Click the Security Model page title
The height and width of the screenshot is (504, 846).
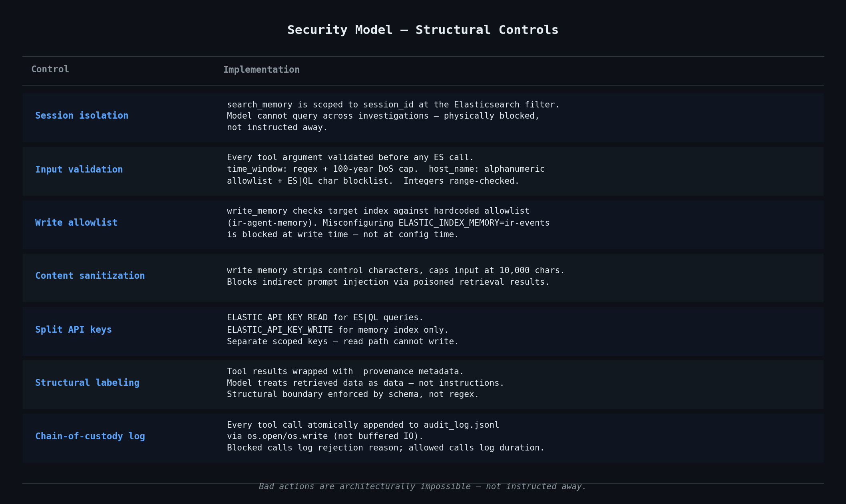pos(423,30)
